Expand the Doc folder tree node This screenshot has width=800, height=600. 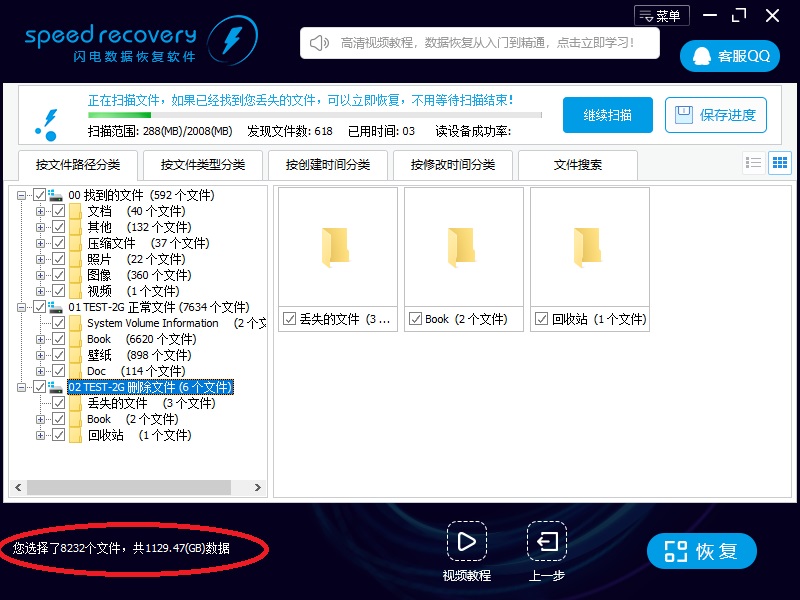pyautogui.click(x=41, y=371)
